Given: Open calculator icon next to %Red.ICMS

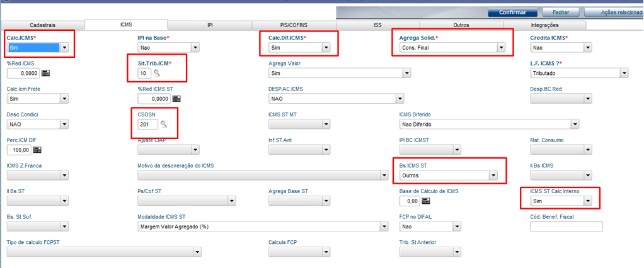Looking at the screenshot, I should (45, 74).
